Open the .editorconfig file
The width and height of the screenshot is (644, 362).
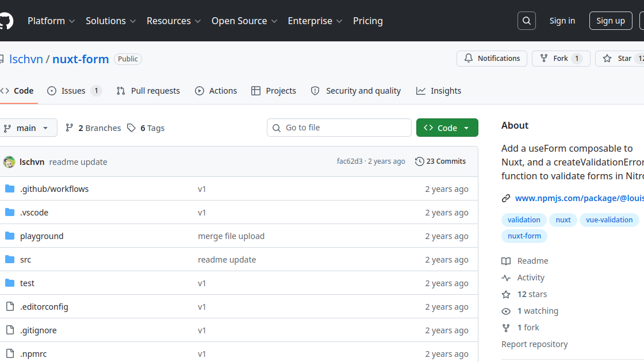pos(44,307)
